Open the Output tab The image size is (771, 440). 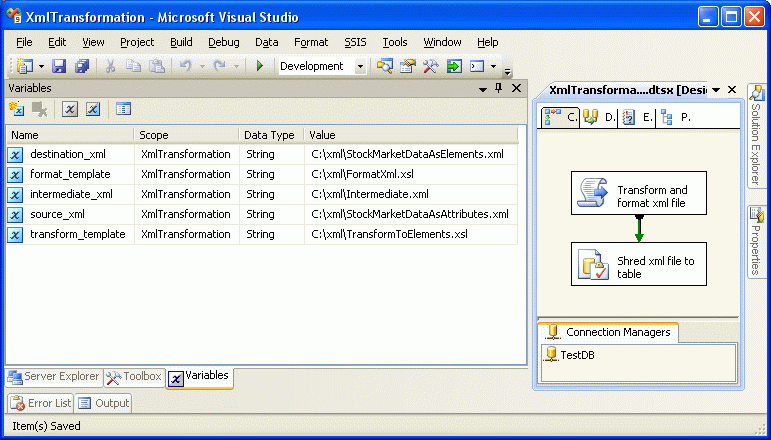pyautogui.click(x=104, y=403)
